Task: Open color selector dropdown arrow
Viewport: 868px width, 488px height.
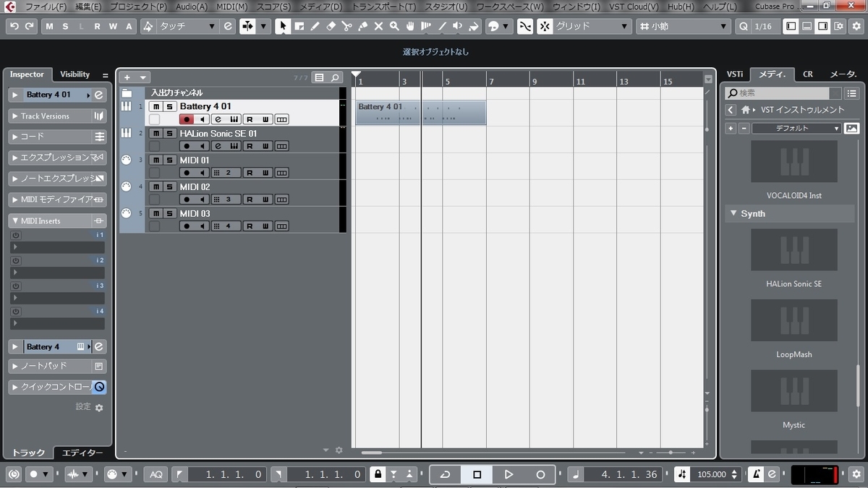Action: point(505,26)
